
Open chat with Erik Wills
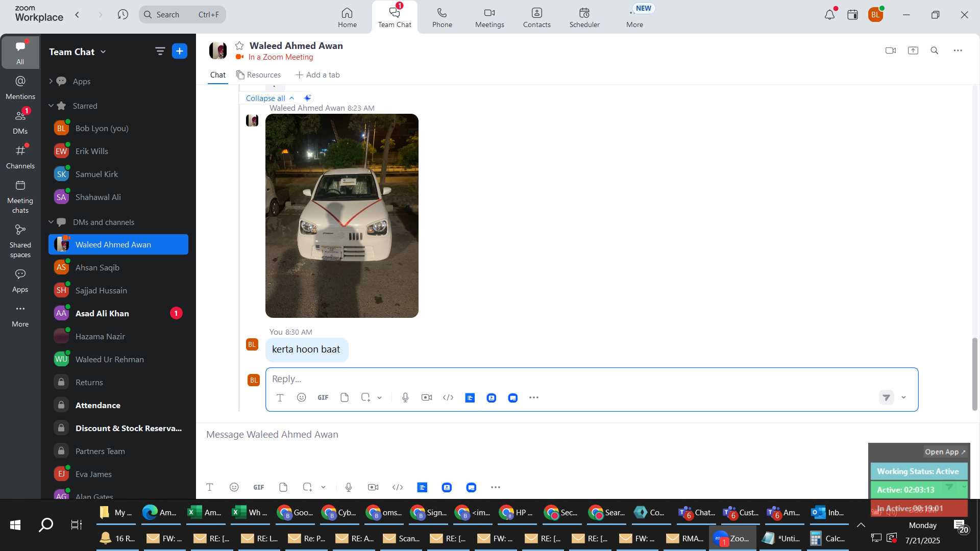tap(118, 151)
